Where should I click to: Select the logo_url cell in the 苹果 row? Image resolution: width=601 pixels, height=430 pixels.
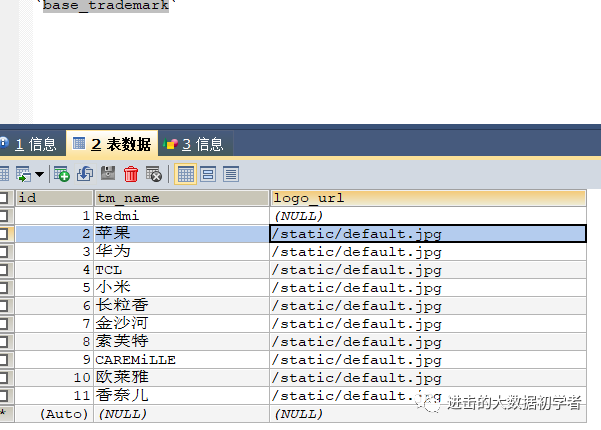pyautogui.click(x=428, y=234)
